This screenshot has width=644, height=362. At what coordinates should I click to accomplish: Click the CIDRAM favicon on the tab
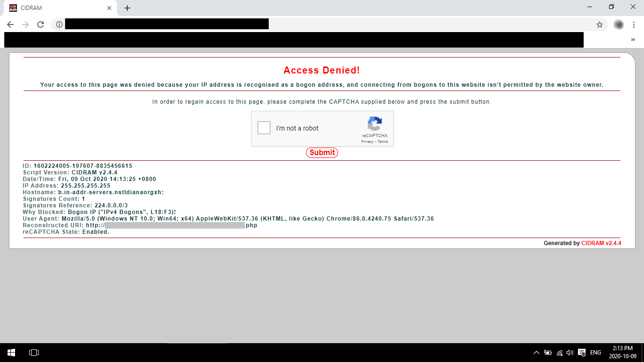[13, 8]
